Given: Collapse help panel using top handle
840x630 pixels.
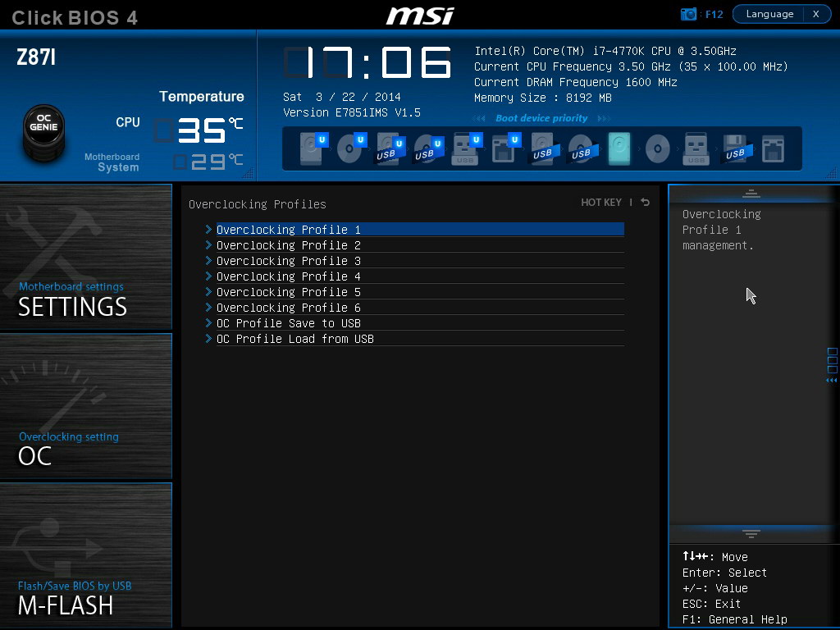Looking at the screenshot, I should coord(751,194).
